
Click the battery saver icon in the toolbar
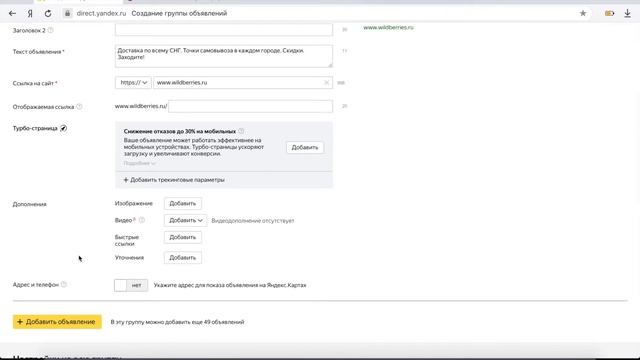pos(609,13)
